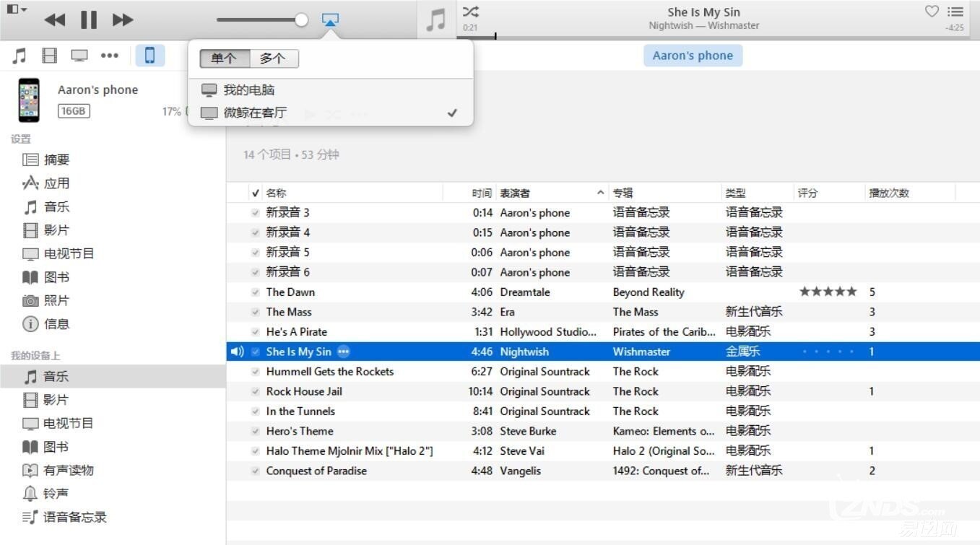This screenshot has width=980, height=545.
Task: Uncheck He's A Pirate checkbox
Action: 256,332
